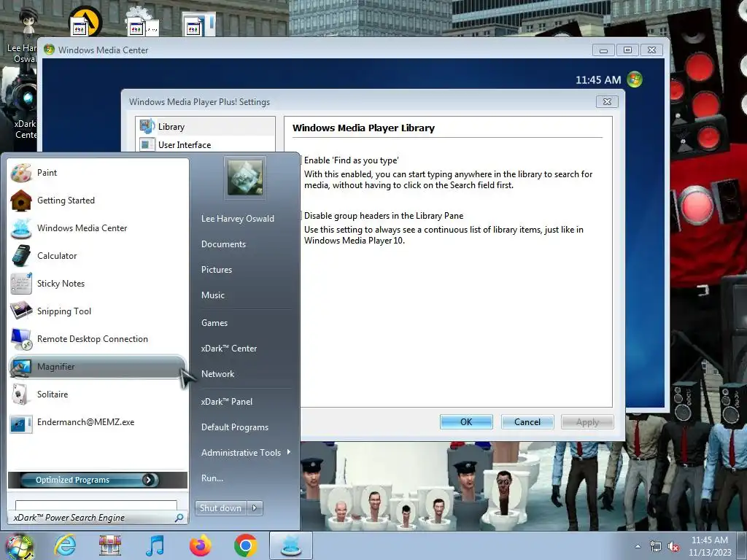Viewport: 747px width, 560px height.
Task: Select Windows Media Center taskbar button
Action: point(291,545)
